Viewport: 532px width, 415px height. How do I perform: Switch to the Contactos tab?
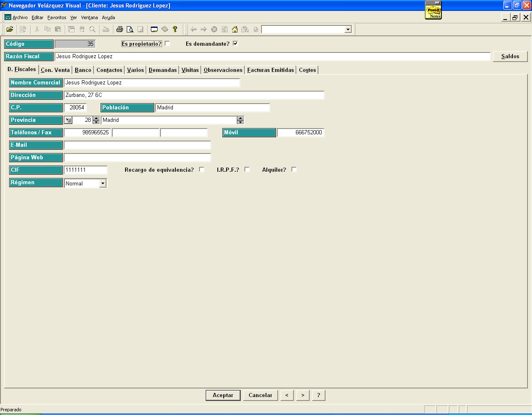click(x=109, y=70)
